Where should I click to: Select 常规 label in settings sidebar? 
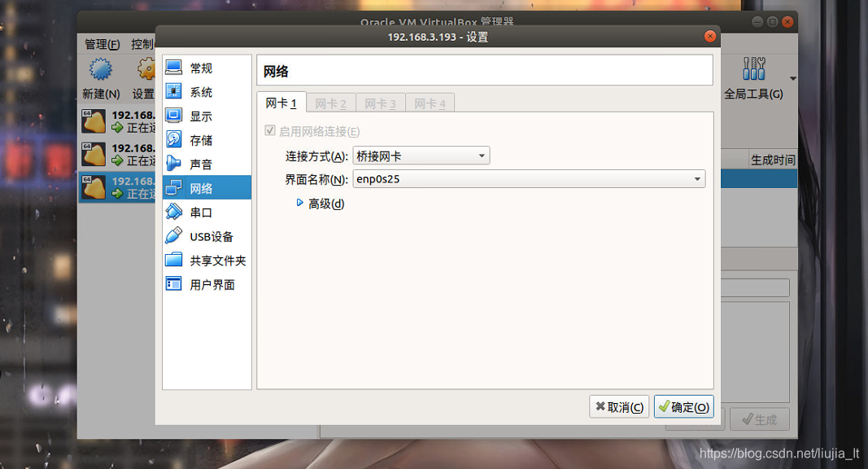click(x=202, y=68)
